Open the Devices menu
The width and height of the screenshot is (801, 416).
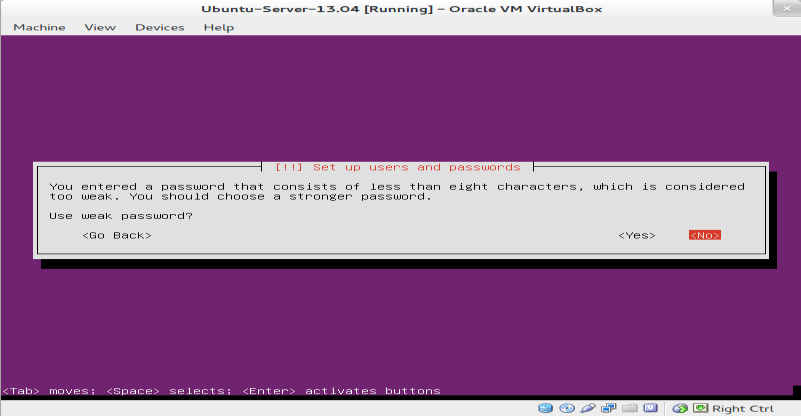click(x=159, y=27)
